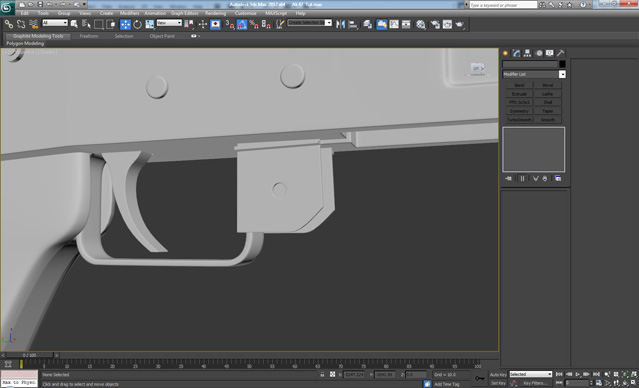Image resolution: width=639 pixels, height=388 pixels.
Task: Open the Schematic View icon
Action: [x=406, y=24]
